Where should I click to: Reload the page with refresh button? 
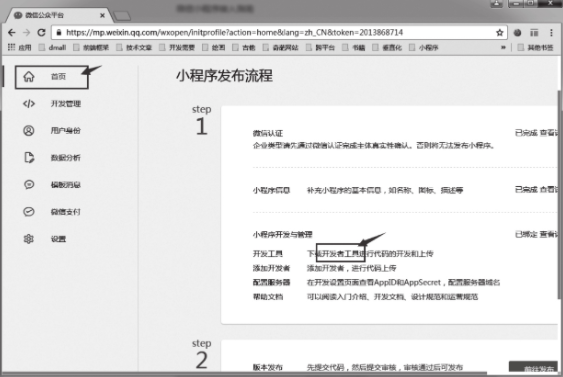coord(41,33)
